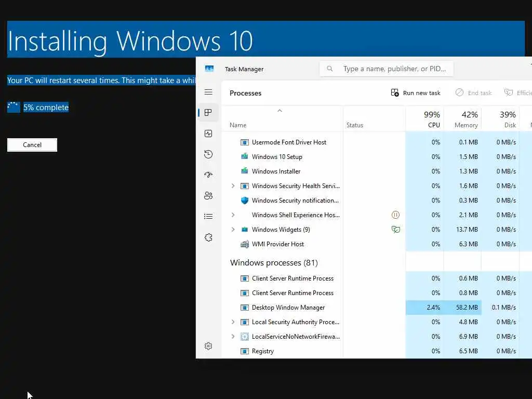The width and height of the screenshot is (532, 399).
Task: Select WMI Provider Host process name
Action: [x=278, y=244]
